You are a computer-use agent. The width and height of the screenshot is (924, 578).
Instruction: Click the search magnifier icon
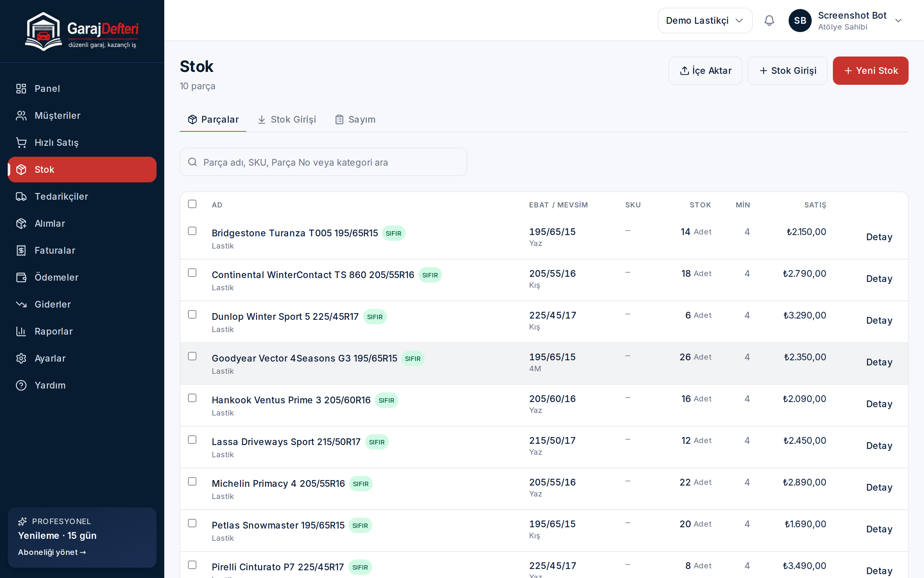tap(193, 162)
